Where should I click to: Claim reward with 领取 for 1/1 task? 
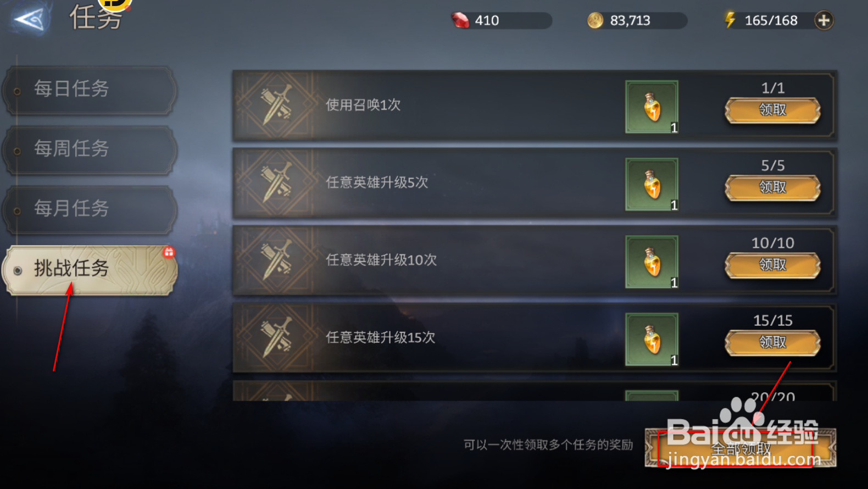[772, 110]
